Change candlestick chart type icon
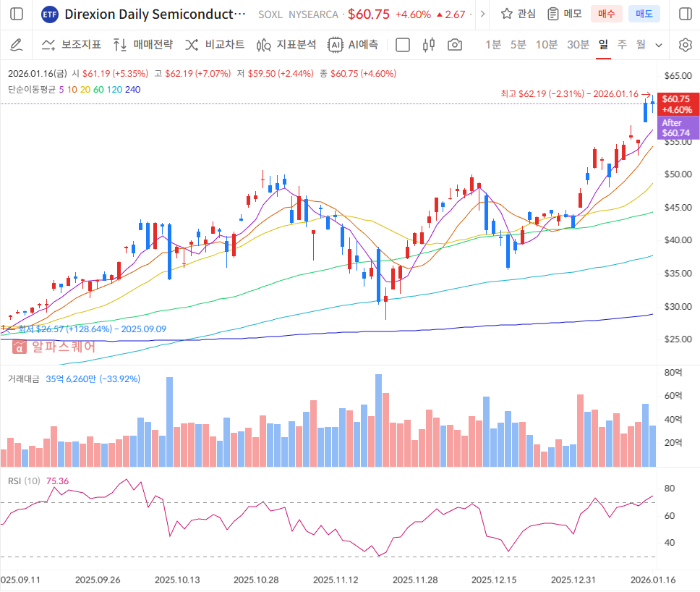The image size is (700, 592). 429,45
